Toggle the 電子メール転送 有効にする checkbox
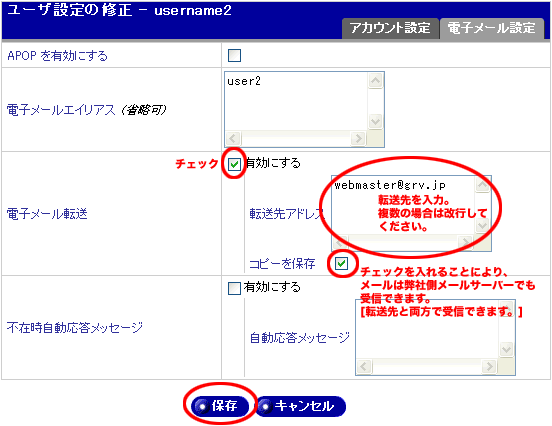552x426 pixels. pyautogui.click(x=234, y=164)
